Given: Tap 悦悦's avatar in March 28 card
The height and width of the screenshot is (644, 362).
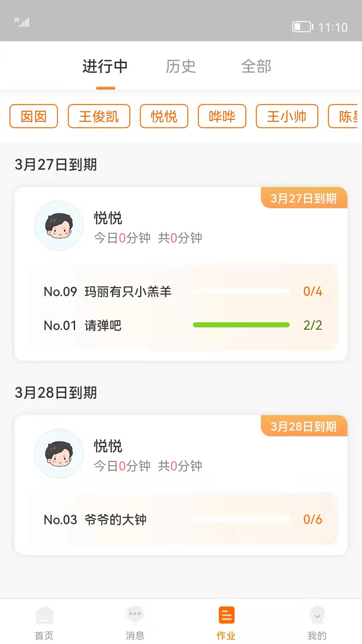Looking at the screenshot, I should click(x=59, y=454).
